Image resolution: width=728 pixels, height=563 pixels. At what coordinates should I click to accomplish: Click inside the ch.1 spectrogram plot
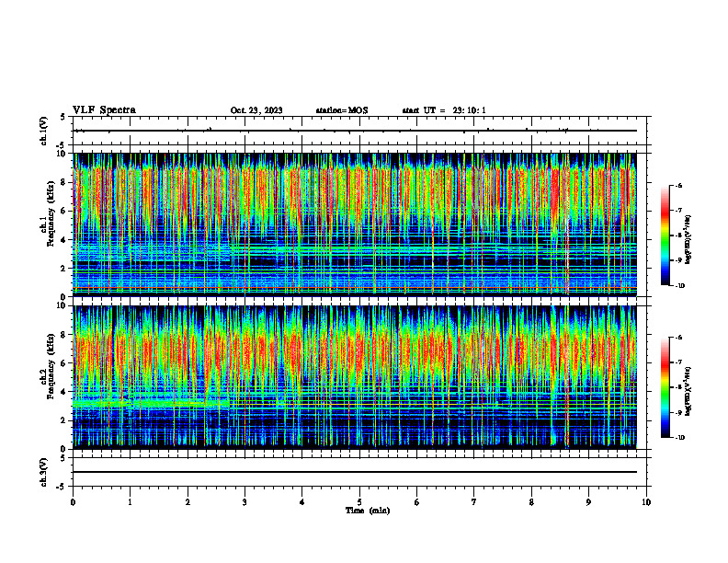(355, 224)
